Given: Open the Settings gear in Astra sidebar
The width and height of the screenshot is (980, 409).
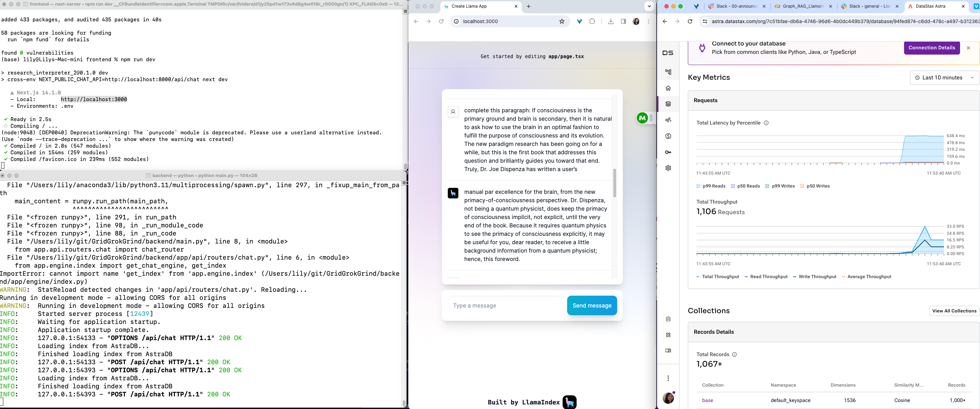Looking at the screenshot, I should (668, 168).
